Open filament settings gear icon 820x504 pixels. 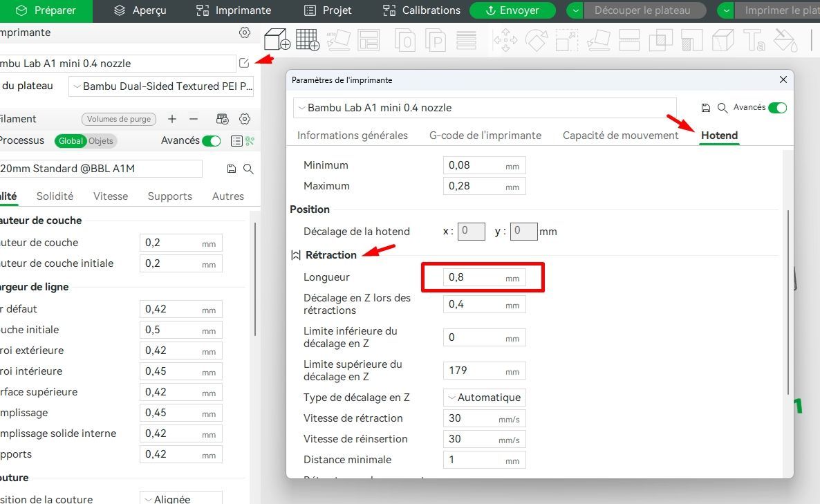(x=244, y=119)
